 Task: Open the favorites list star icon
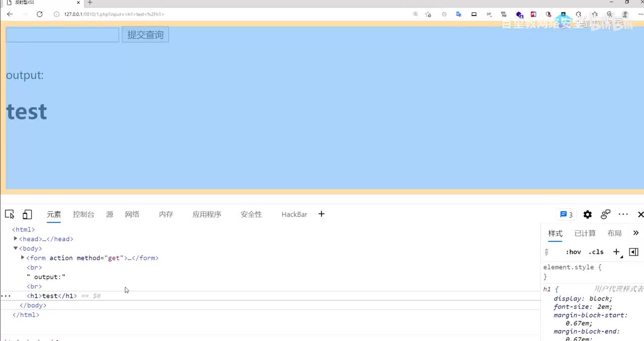tap(595, 14)
